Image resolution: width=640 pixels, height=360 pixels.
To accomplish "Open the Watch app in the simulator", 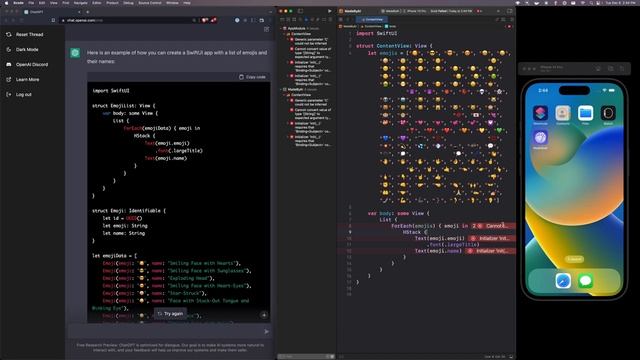I will (x=608, y=113).
